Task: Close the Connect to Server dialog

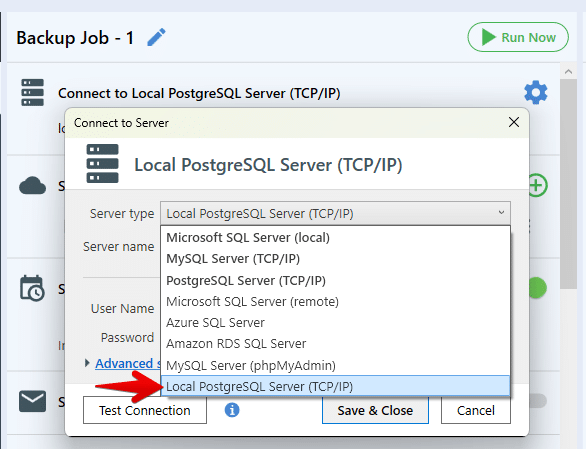Action: [514, 122]
